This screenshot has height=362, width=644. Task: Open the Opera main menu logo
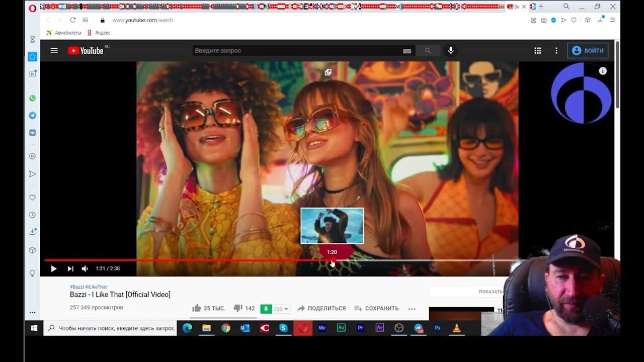[32, 8]
